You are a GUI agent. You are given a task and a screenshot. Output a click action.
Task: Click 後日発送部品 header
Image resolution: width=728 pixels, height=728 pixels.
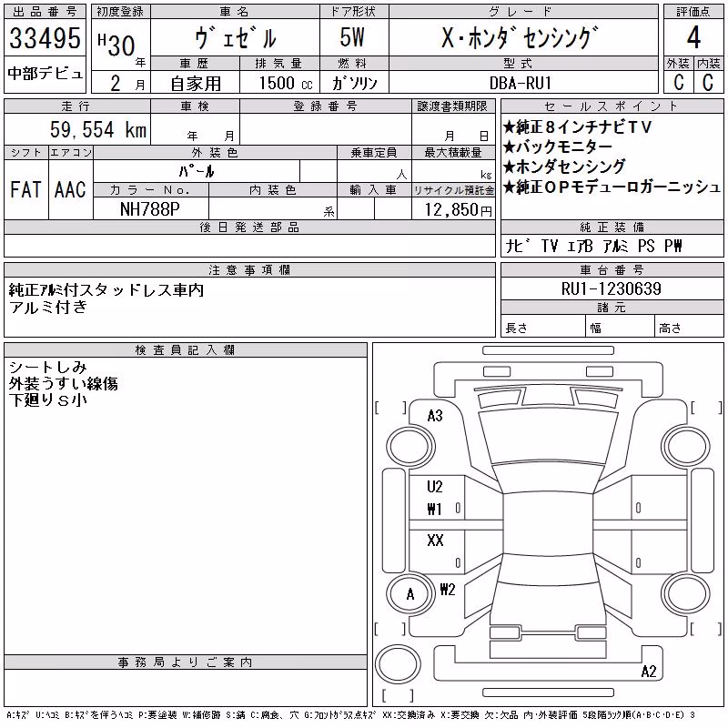point(249,227)
